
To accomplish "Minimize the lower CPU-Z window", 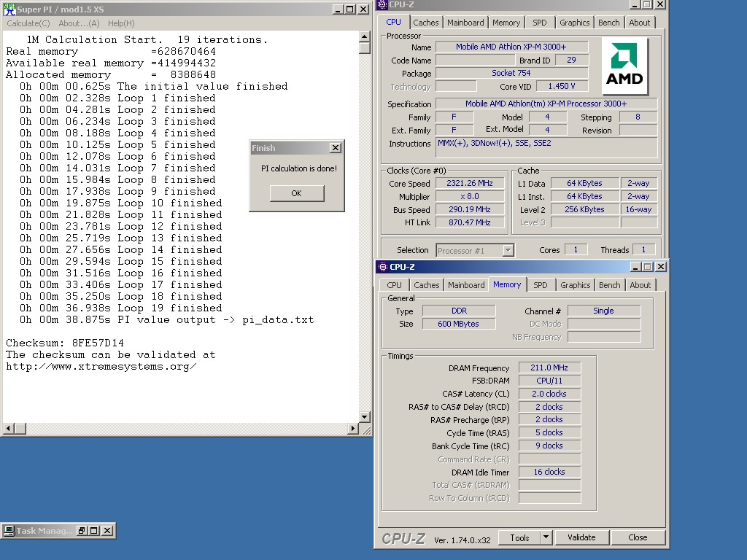I will point(636,267).
